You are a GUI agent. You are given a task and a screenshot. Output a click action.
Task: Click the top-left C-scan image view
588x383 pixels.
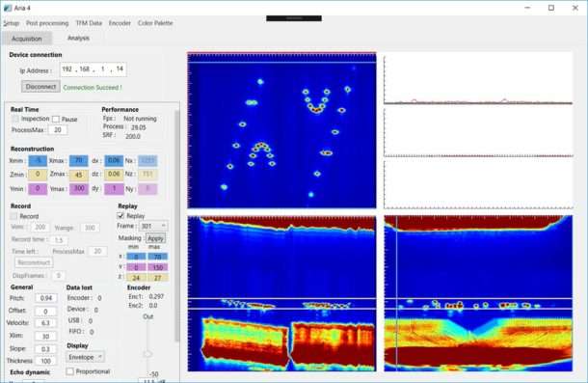coord(282,130)
